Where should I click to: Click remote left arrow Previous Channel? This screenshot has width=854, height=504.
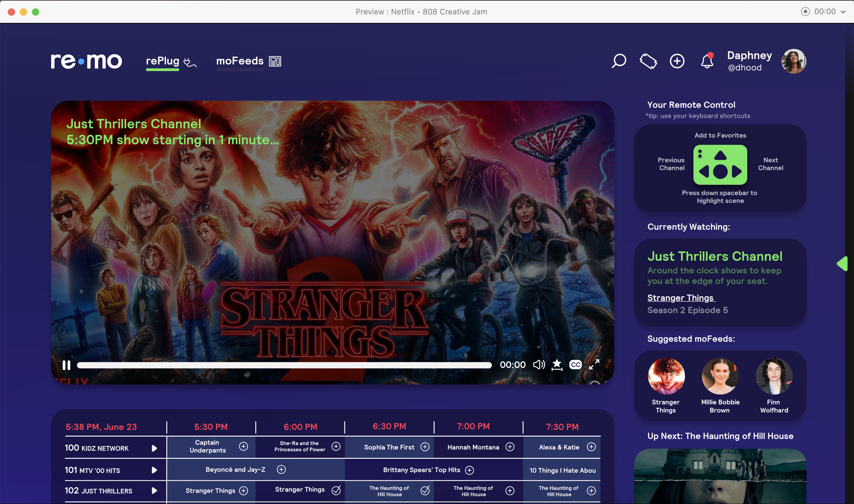pos(704,172)
